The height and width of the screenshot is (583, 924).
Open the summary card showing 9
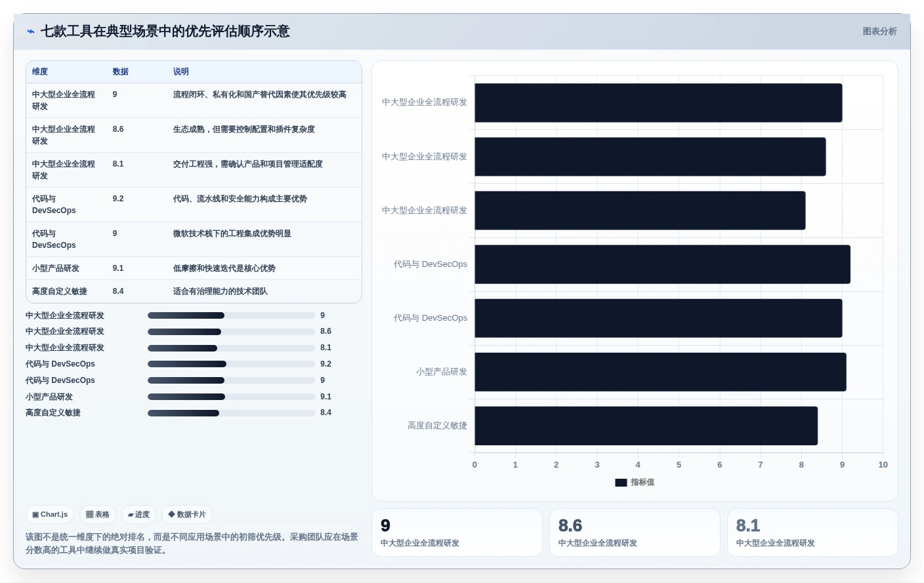tap(457, 533)
